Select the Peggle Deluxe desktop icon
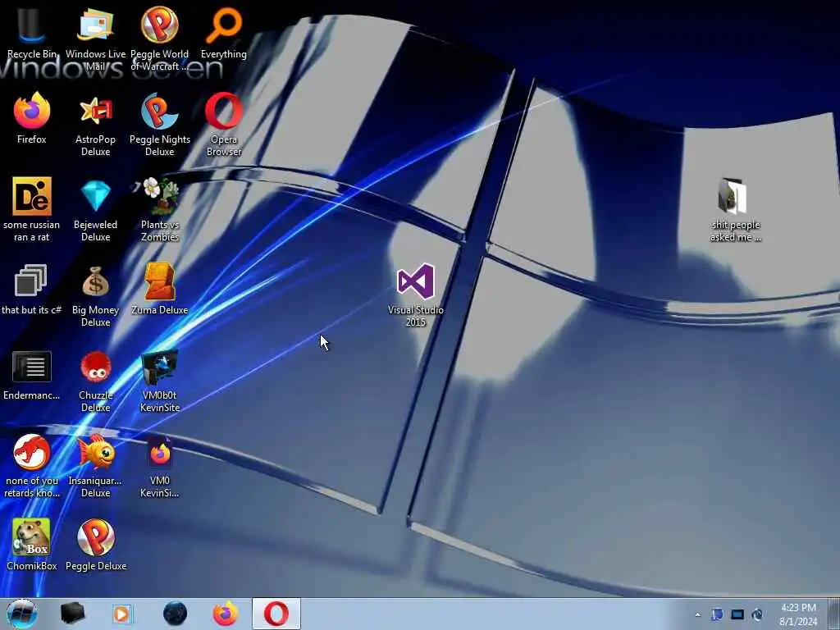This screenshot has width=840, height=630. coord(95,537)
